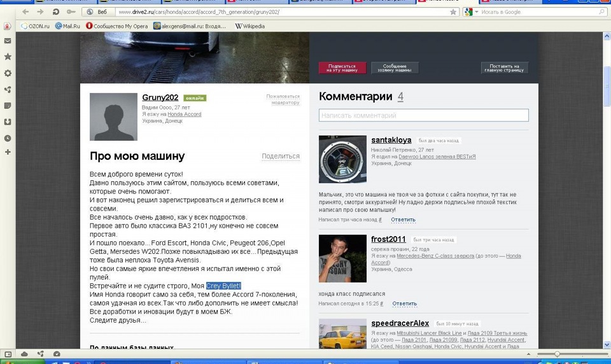Image resolution: width=611 pixels, height=364 pixels.
Task: Click the Opera Unite status bar icon
Action: [x=41, y=354]
